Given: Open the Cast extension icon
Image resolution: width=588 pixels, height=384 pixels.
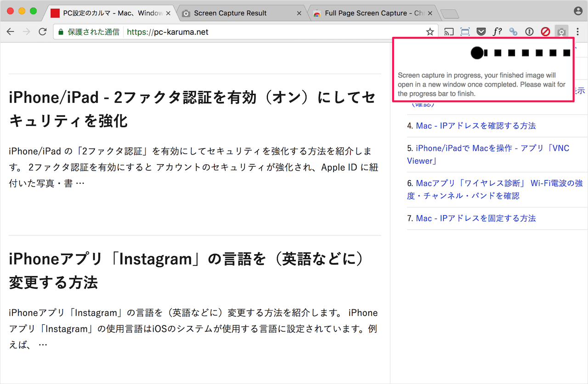Looking at the screenshot, I should coord(449,32).
